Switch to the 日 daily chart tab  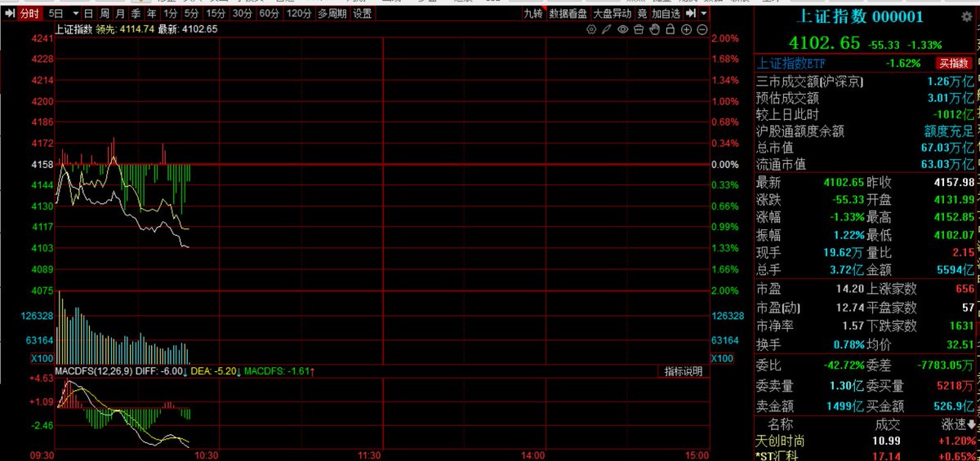(x=89, y=13)
